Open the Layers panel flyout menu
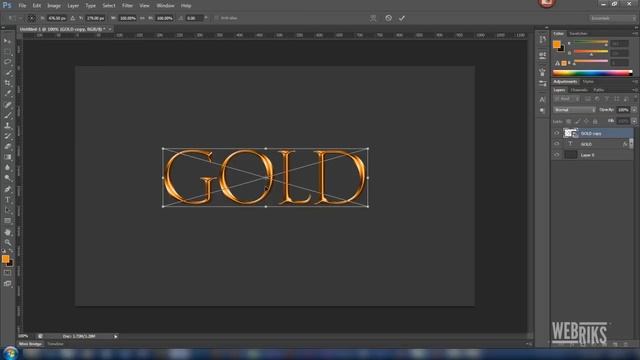This screenshot has width=640, height=360. [x=635, y=90]
